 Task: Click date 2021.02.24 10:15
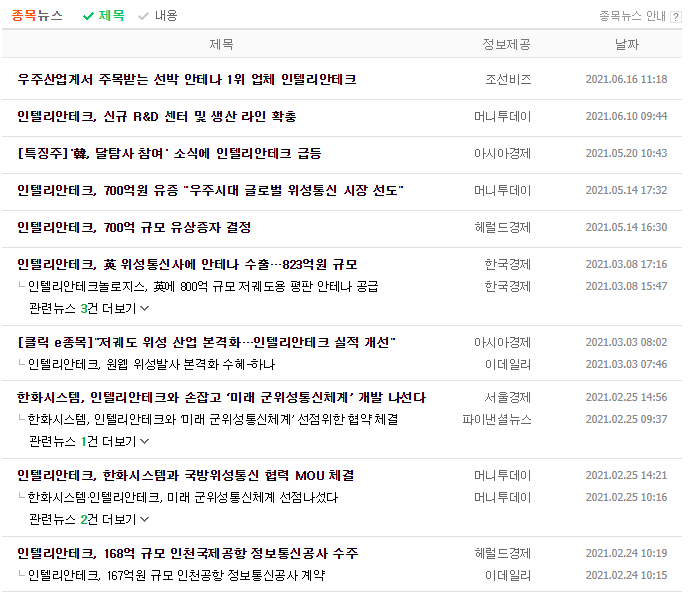pos(627,575)
